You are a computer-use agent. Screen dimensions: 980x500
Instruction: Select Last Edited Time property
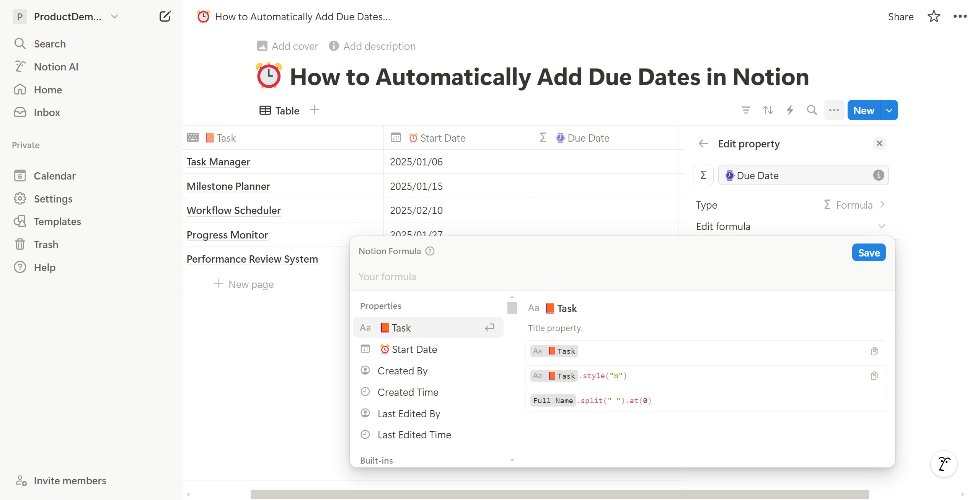point(428,435)
